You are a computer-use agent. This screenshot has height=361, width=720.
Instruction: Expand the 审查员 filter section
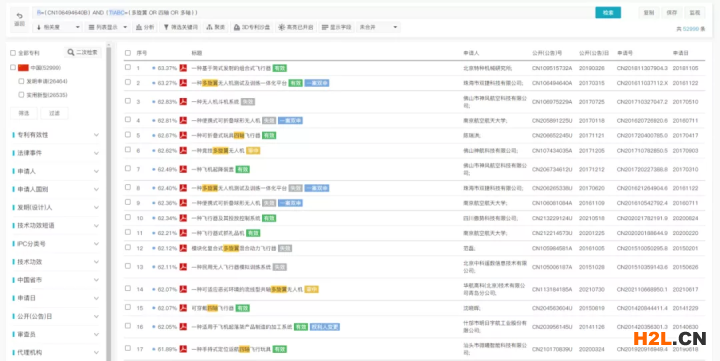pyautogui.click(x=55, y=334)
